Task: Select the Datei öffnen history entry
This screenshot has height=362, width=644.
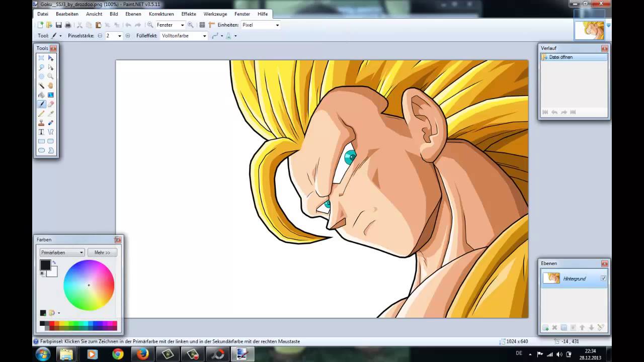Action: (x=574, y=57)
